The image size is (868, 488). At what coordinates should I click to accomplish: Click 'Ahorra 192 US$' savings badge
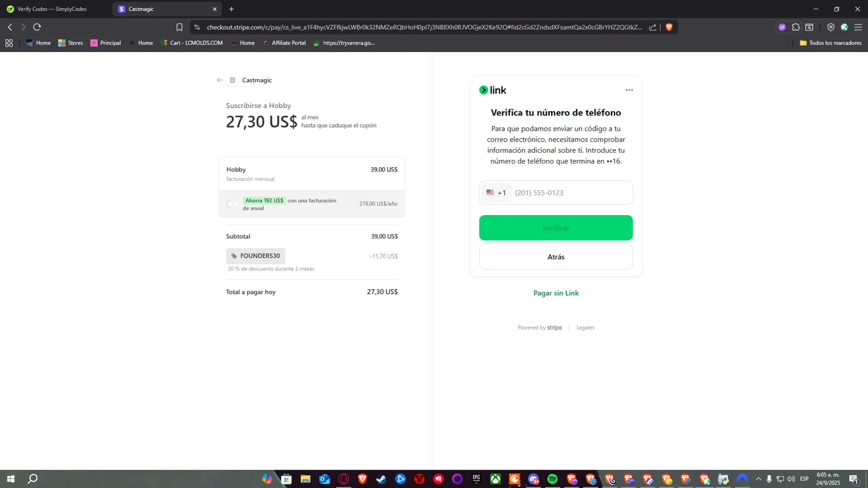(264, 201)
